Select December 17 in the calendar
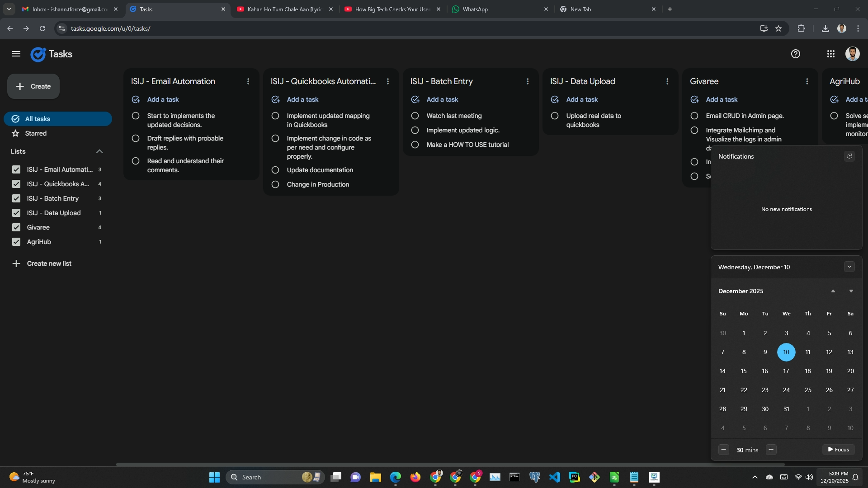 pos(786,371)
